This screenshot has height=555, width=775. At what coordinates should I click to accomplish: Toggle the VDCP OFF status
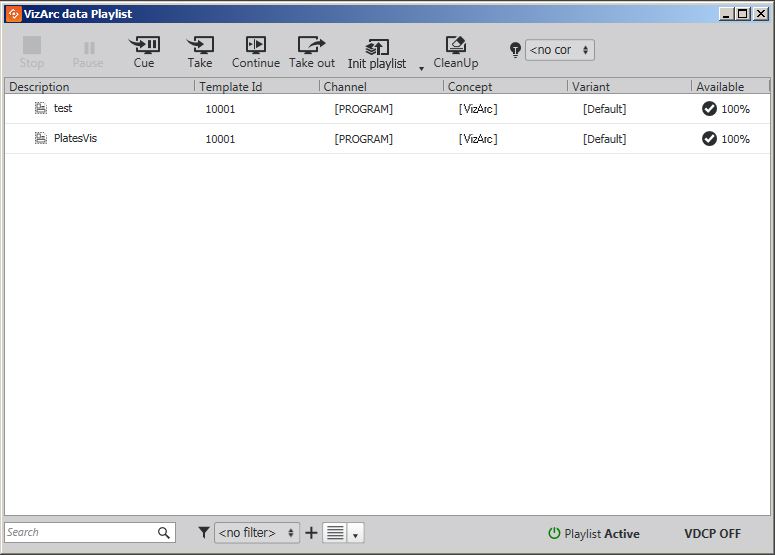click(712, 534)
